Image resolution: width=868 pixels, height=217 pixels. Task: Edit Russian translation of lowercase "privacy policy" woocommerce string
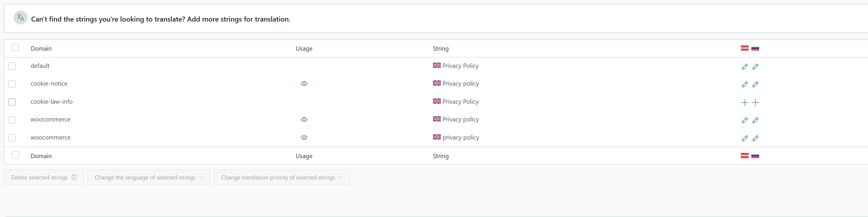(x=755, y=138)
